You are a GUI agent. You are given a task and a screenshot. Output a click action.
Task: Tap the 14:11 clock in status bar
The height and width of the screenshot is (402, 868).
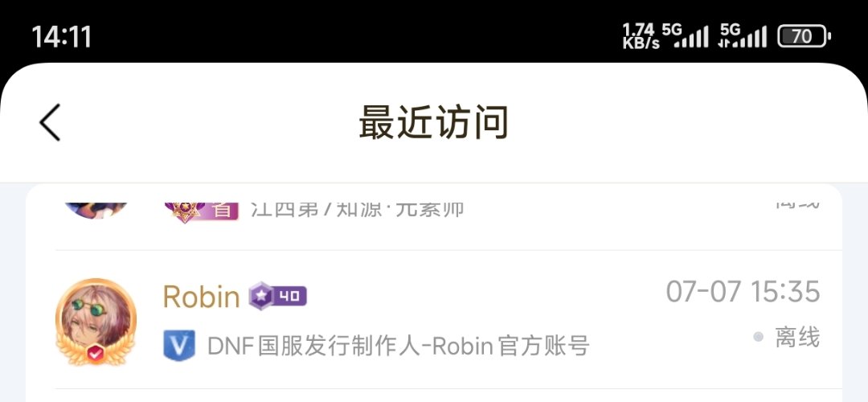click(61, 37)
